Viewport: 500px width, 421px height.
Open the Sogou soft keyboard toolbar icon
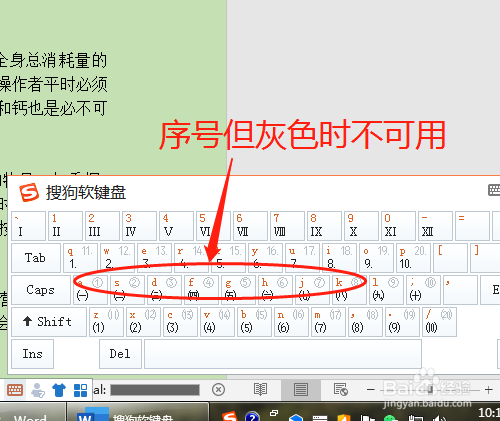pos(15,390)
